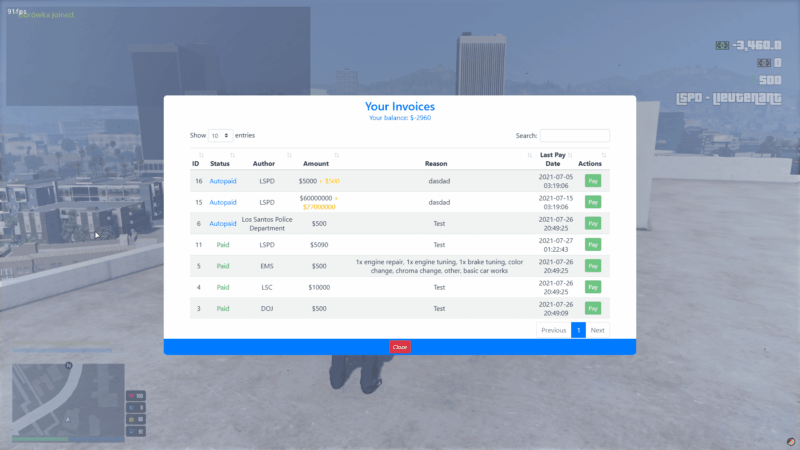Sort table by Author column
Viewport: 800px width, 450px height.
(x=264, y=159)
